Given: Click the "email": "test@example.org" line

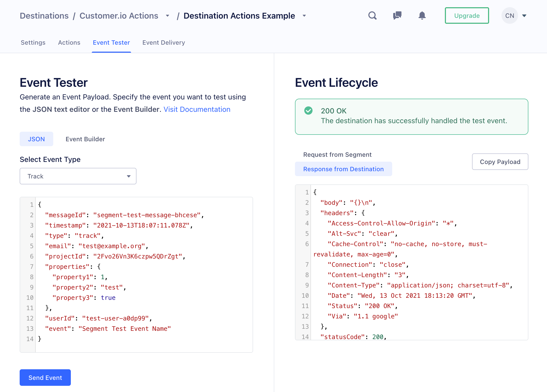Looking at the screenshot, I should coord(97,246).
